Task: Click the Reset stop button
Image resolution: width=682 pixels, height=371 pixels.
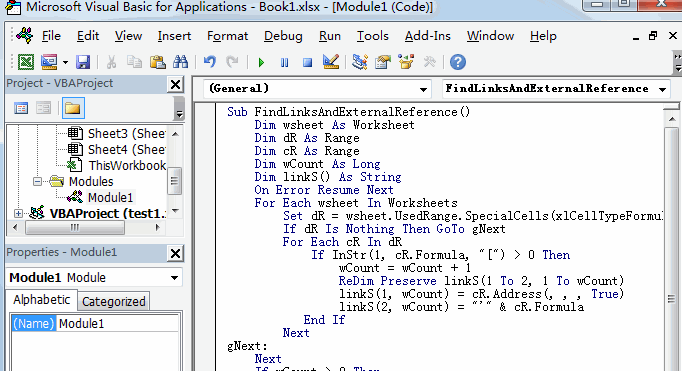Action: [308, 63]
